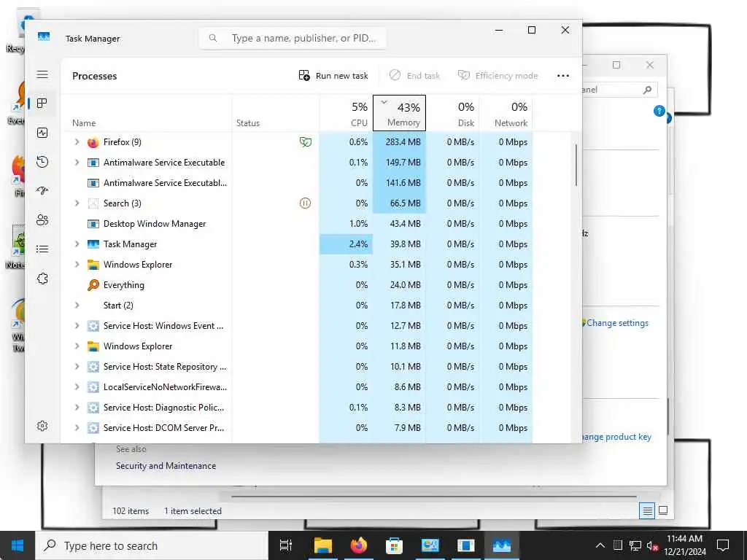Screen dimensions: 747x560
Task: Open Change settings link in Control Panel
Action: click(x=617, y=323)
